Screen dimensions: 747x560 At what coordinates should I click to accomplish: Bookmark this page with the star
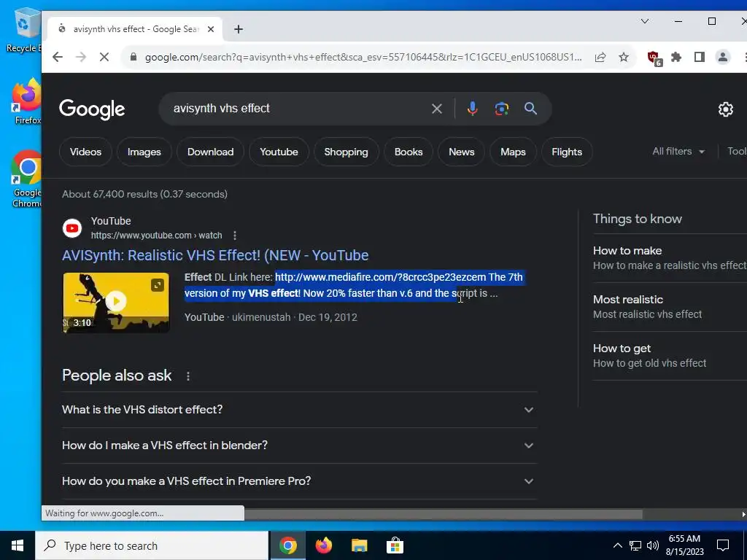(624, 57)
